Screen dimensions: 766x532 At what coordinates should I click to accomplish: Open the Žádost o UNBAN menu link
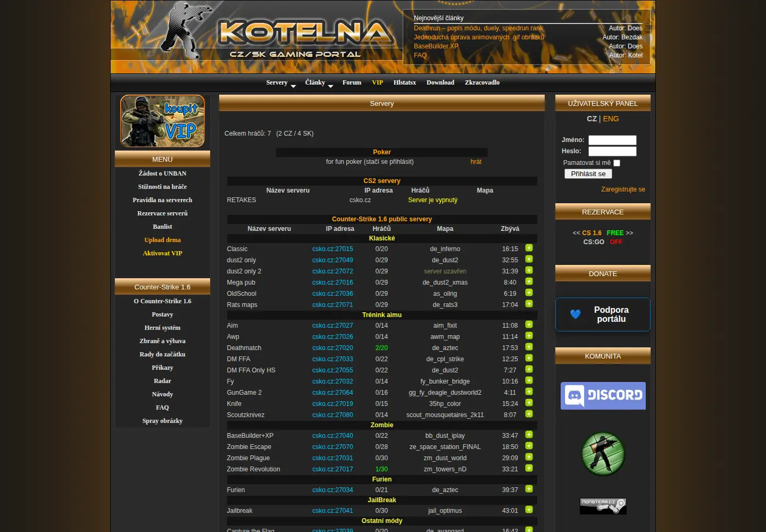click(x=162, y=173)
